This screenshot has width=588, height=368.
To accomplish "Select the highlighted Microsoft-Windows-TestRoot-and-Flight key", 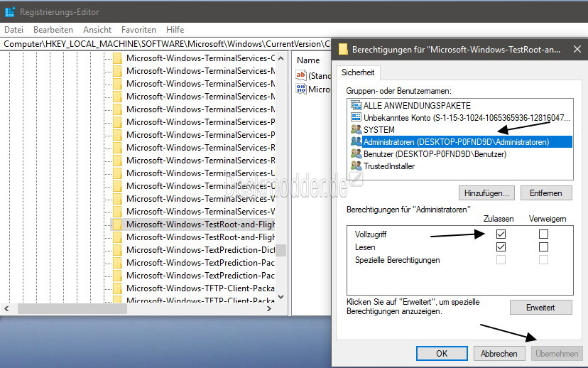I will tap(200, 224).
